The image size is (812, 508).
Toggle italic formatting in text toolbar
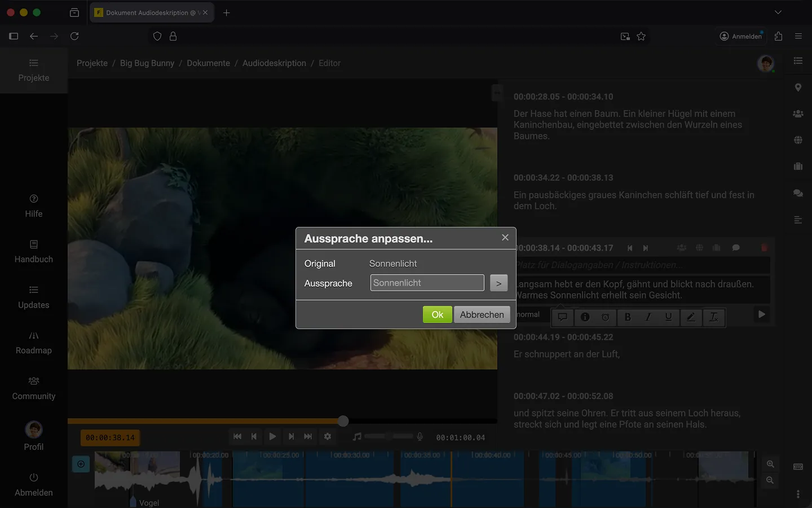(x=648, y=317)
